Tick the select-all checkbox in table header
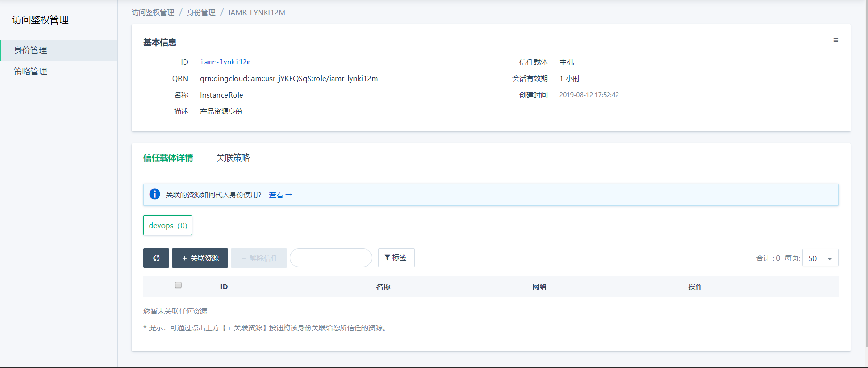868x368 pixels. coord(178,285)
